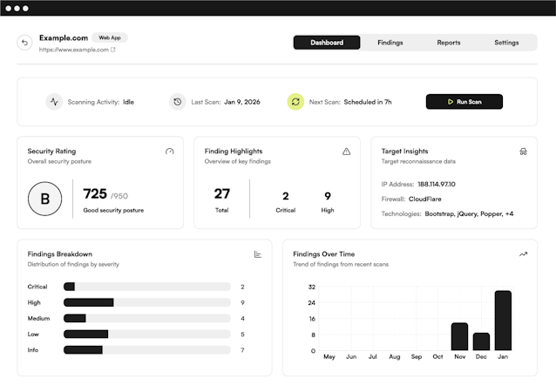556x392 pixels.
Task: Click the Web App badge
Action: click(x=110, y=37)
